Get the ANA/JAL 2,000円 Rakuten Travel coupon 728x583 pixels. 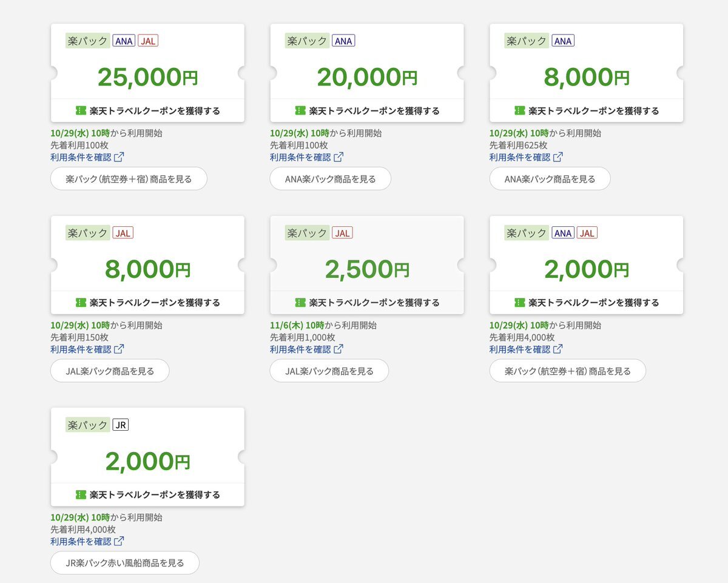click(x=587, y=302)
